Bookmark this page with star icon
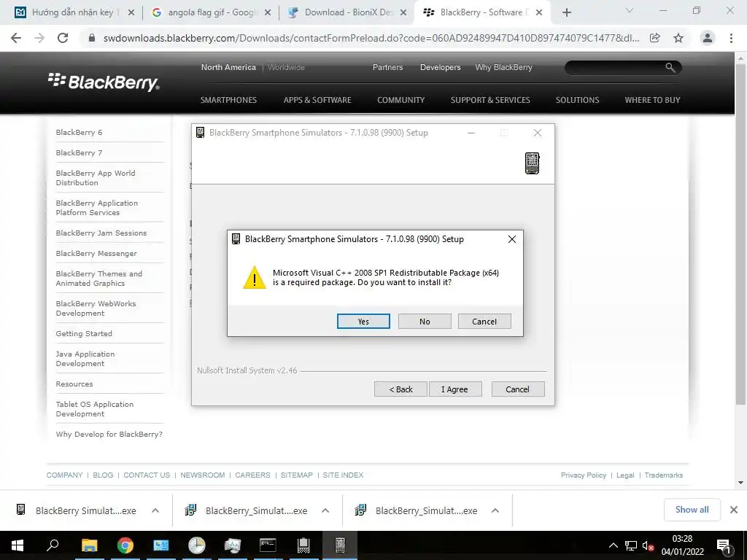This screenshot has width=747, height=560. 678,38
